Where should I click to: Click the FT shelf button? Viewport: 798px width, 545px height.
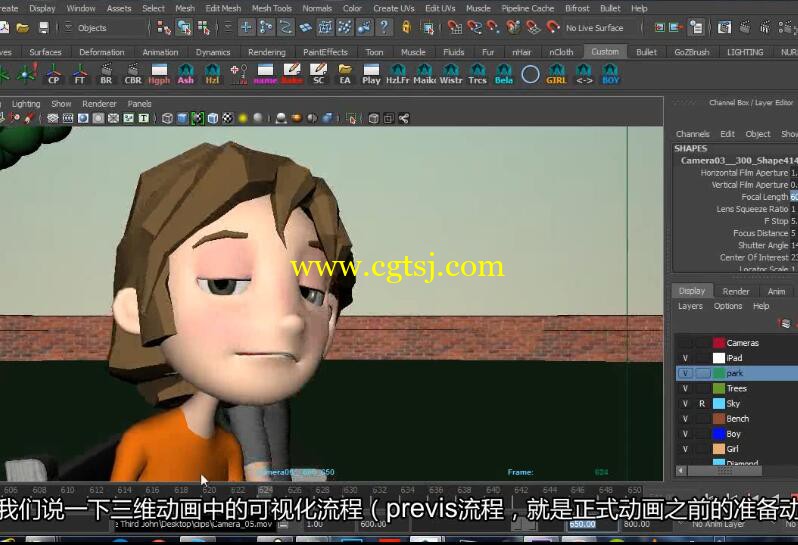pos(80,74)
